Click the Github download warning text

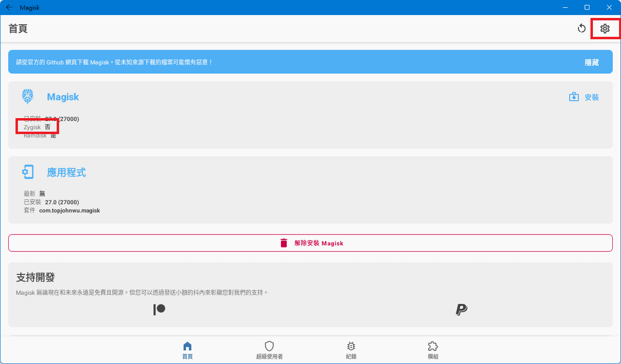[x=114, y=62]
